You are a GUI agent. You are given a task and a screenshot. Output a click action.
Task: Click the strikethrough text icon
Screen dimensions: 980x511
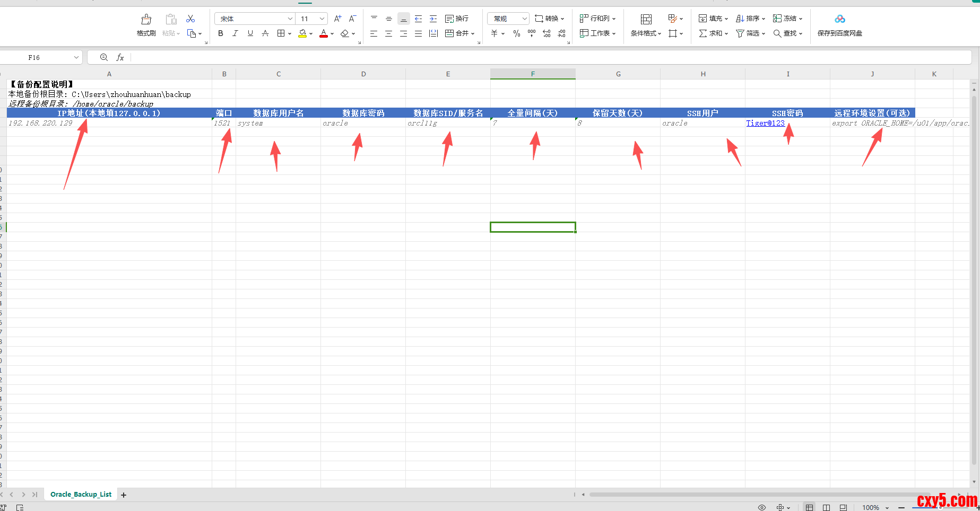(265, 33)
